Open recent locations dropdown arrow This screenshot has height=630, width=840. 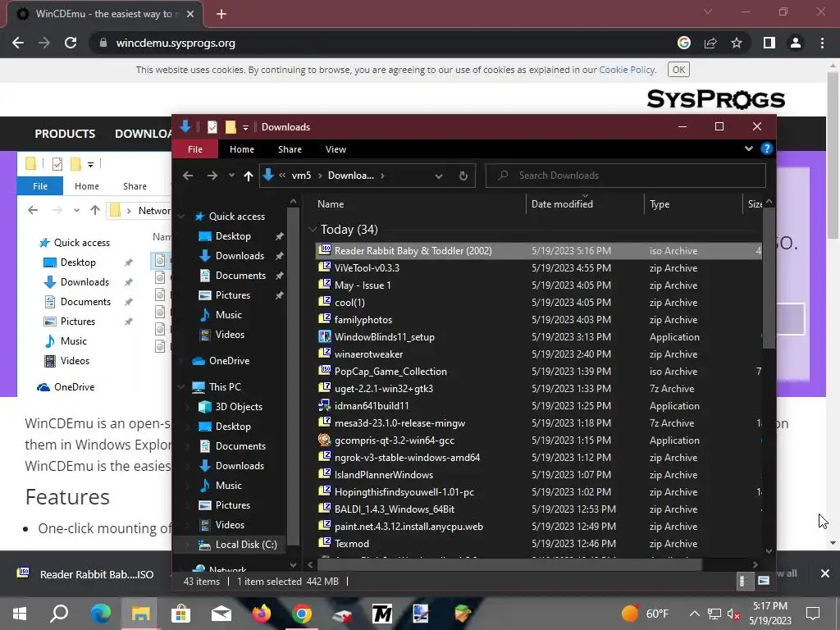tap(231, 176)
